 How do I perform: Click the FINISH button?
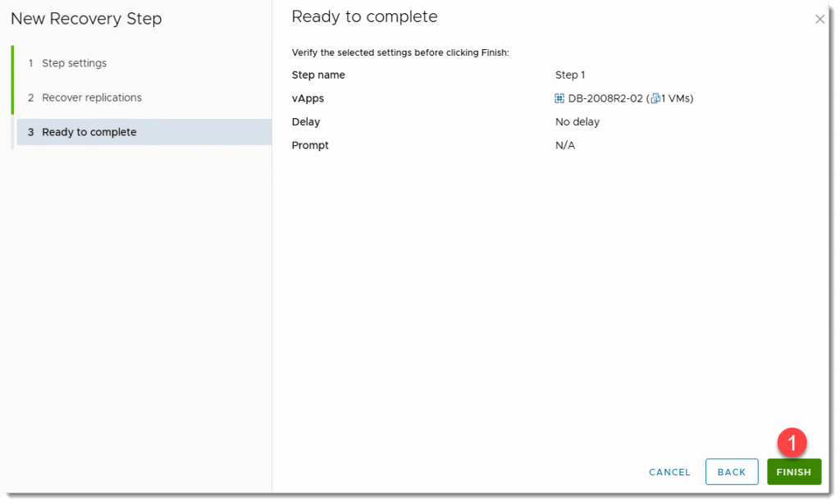tap(793, 472)
